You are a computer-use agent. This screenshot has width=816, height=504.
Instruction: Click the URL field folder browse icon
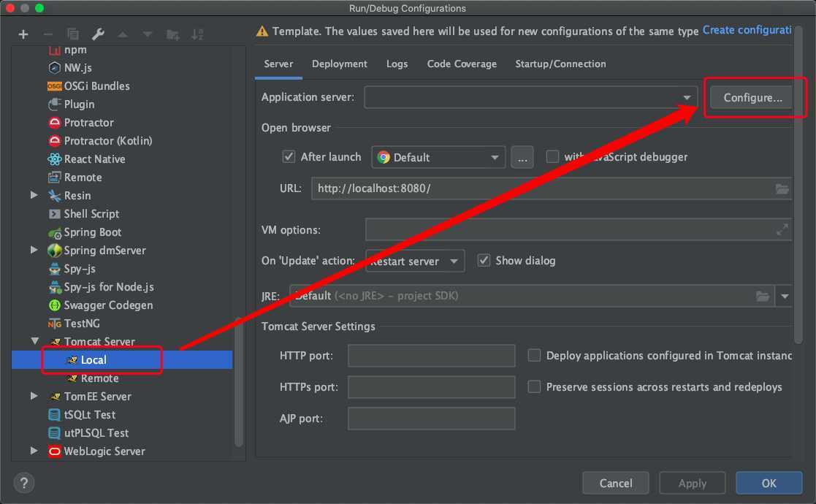(782, 188)
